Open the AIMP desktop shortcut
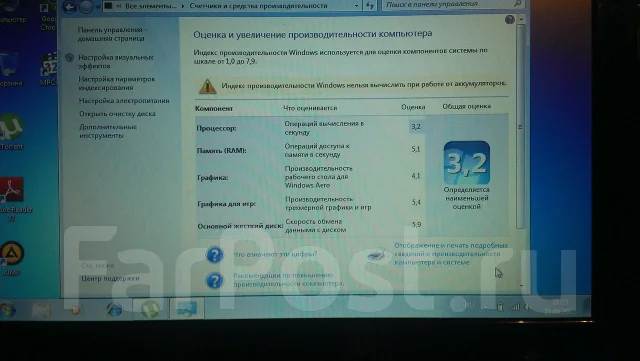This screenshot has height=361, width=640. [x=12, y=258]
